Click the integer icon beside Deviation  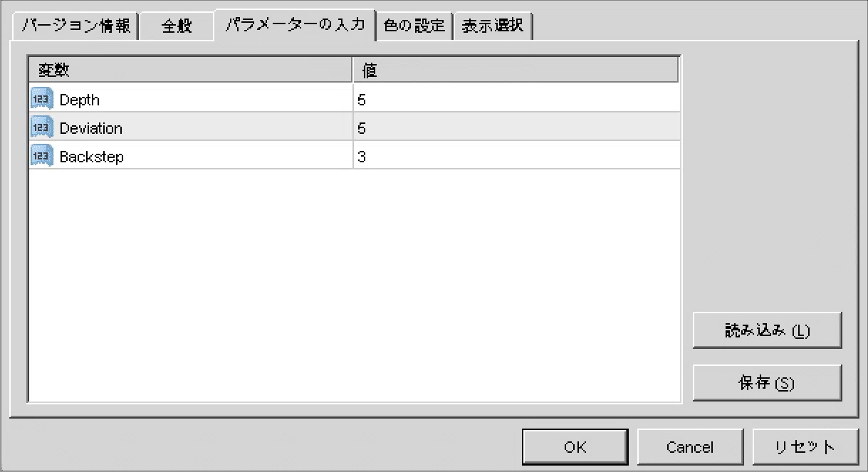(41, 128)
